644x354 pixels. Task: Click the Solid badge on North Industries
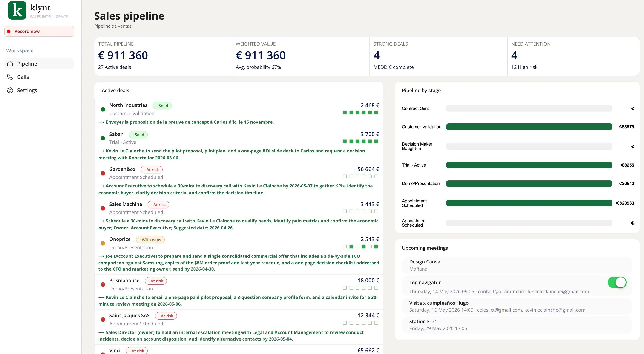tap(162, 106)
